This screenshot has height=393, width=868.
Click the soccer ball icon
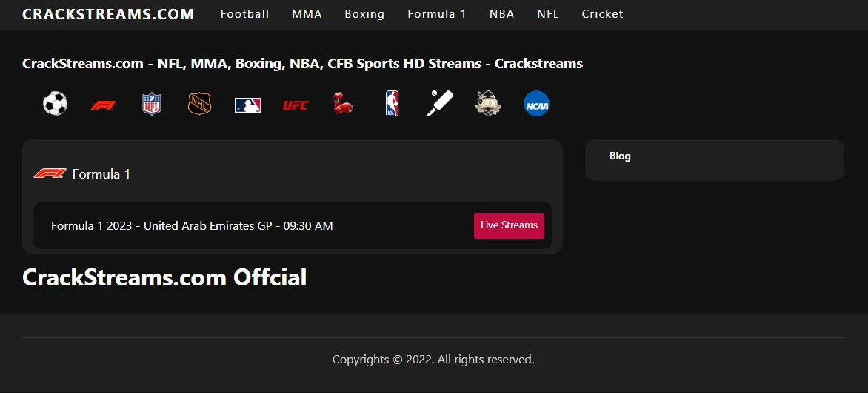point(55,104)
